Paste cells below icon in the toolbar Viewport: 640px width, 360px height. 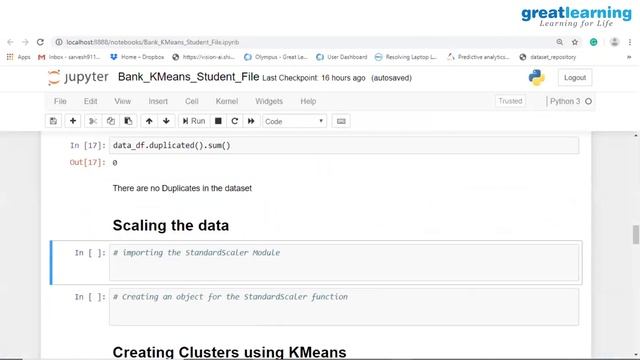click(128, 121)
